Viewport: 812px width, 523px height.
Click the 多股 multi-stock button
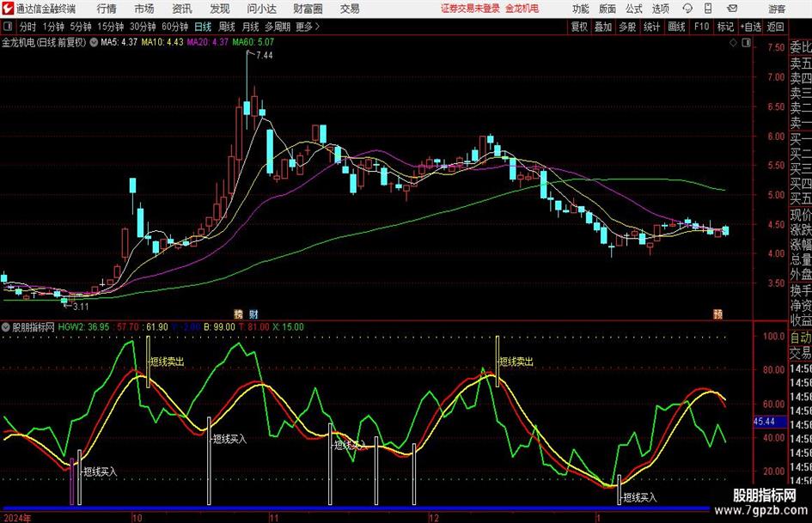[x=627, y=27]
